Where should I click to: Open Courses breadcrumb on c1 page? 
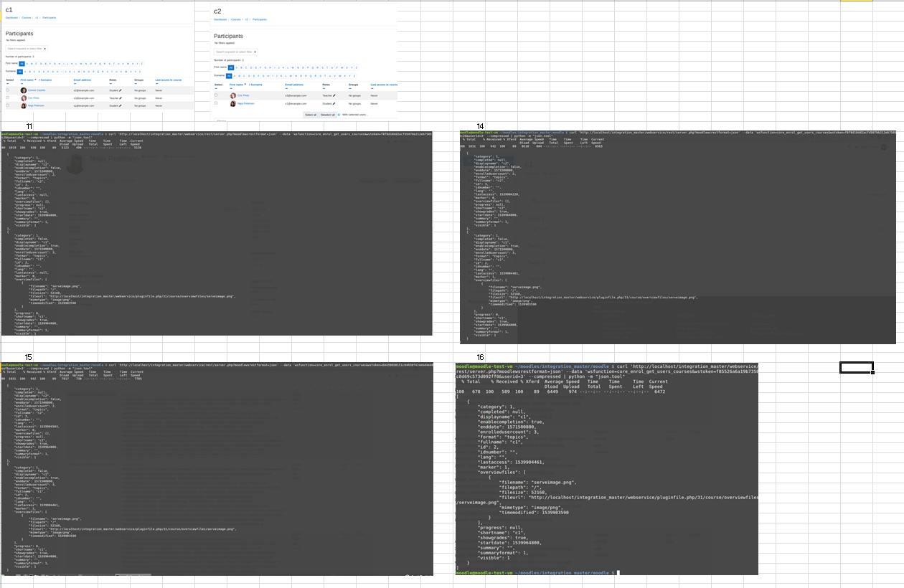26,17
